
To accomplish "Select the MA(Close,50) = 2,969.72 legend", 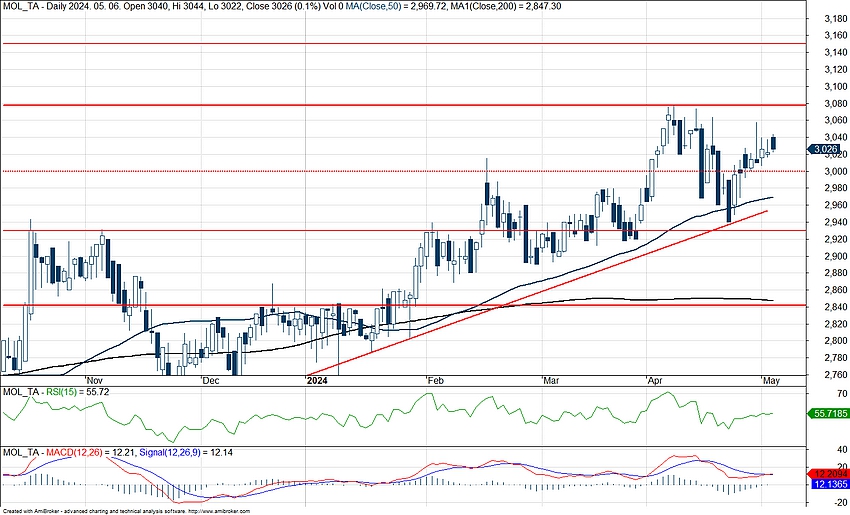I will tap(395, 7).
